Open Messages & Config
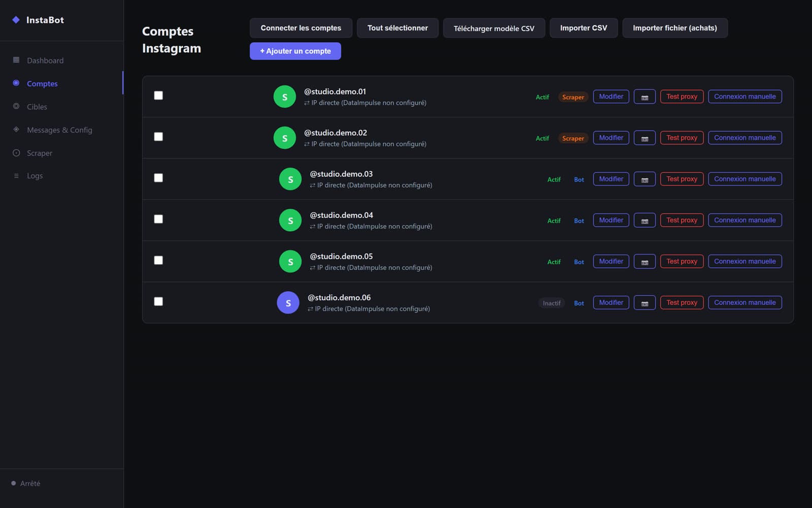The image size is (812, 508). (x=61, y=130)
